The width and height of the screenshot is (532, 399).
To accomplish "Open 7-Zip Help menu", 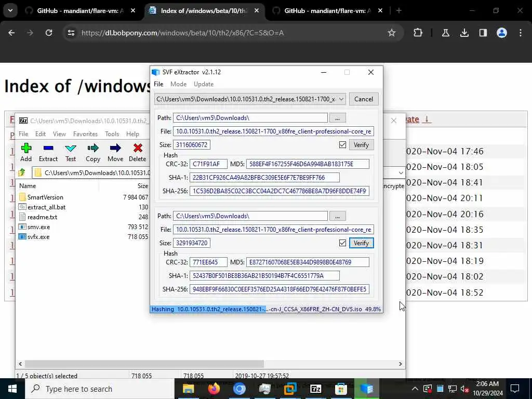I will click(x=132, y=134).
